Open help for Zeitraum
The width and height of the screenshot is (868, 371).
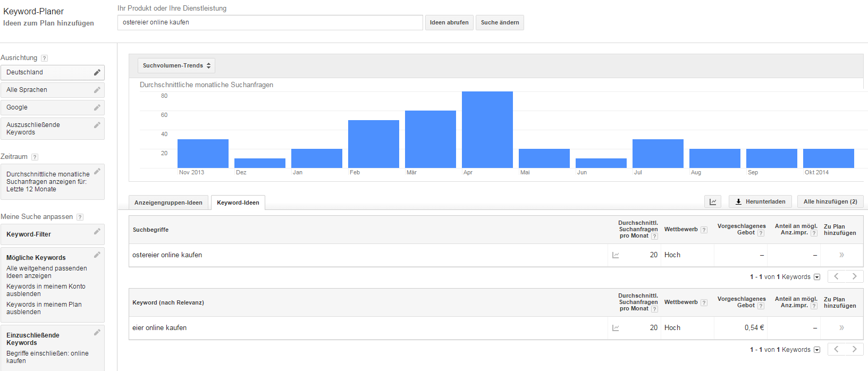pyautogui.click(x=35, y=157)
